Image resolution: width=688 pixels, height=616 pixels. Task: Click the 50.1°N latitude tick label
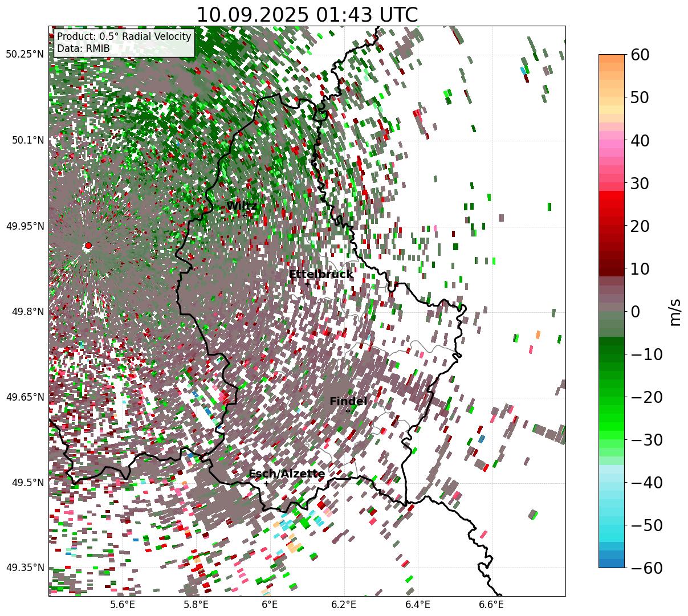[27, 140]
